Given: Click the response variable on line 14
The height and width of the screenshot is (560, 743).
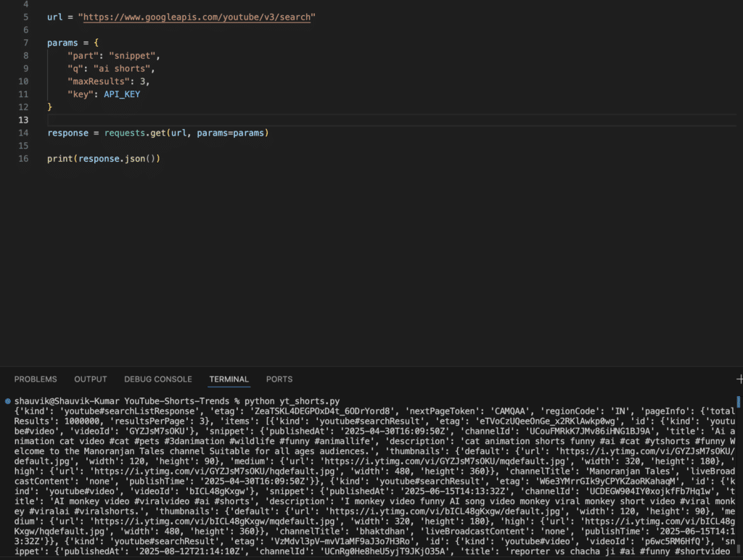Looking at the screenshot, I should pyautogui.click(x=67, y=133).
